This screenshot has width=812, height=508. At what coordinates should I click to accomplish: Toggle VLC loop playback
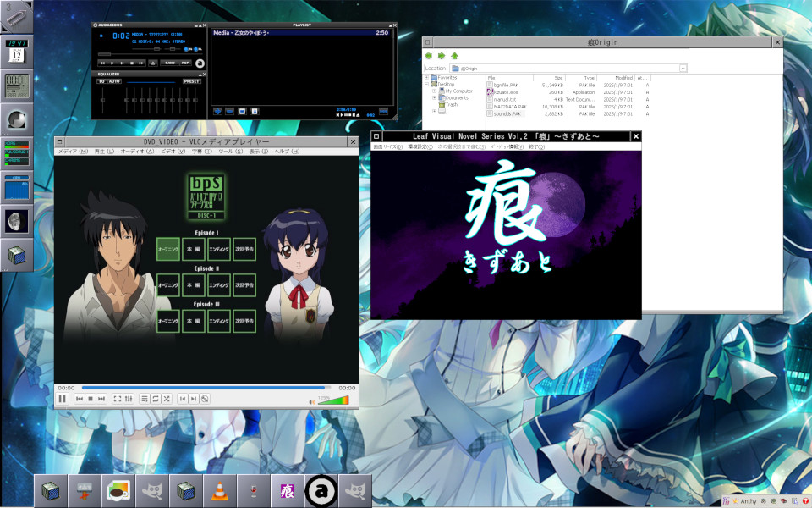(x=156, y=399)
